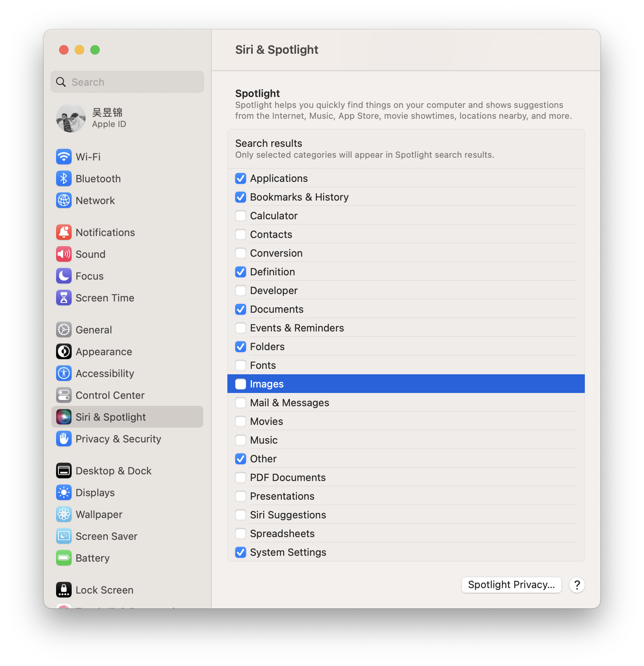
Task: Select the Appearance icon
Action: [x=64, y=351]
